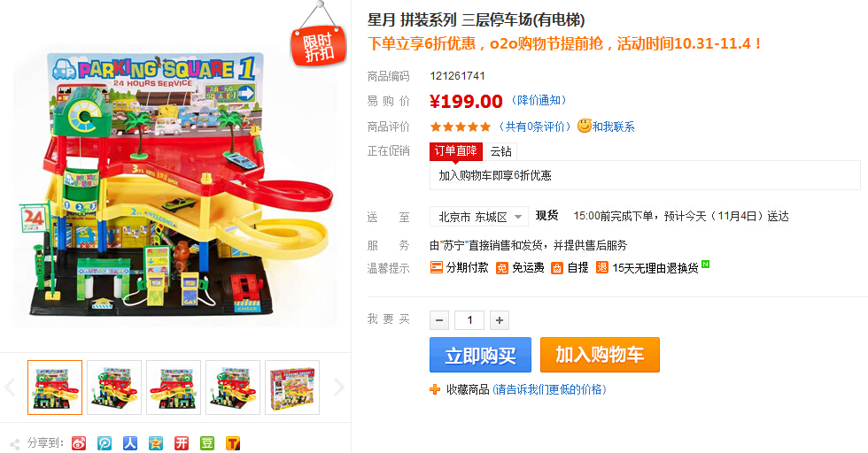Click the quantity input field
The width and height of the screenshot is (868, 453).
469,320
